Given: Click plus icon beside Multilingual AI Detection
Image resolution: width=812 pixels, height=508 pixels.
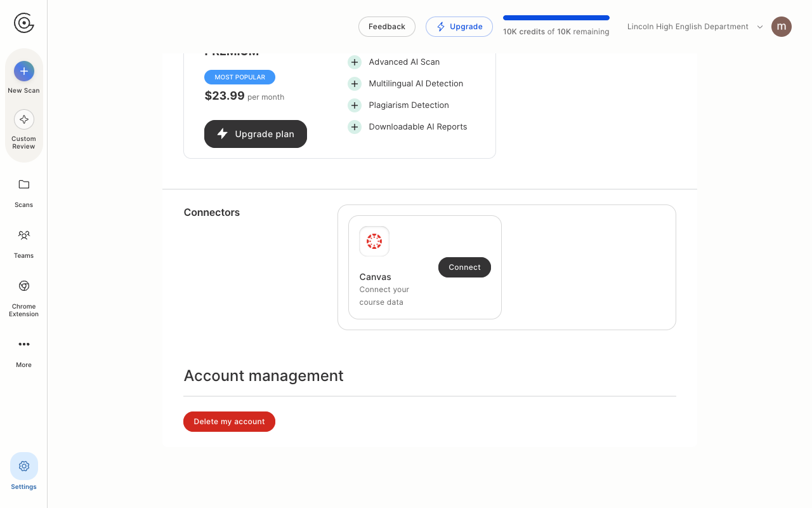Looking at the screenshot, I should point(355,84).
